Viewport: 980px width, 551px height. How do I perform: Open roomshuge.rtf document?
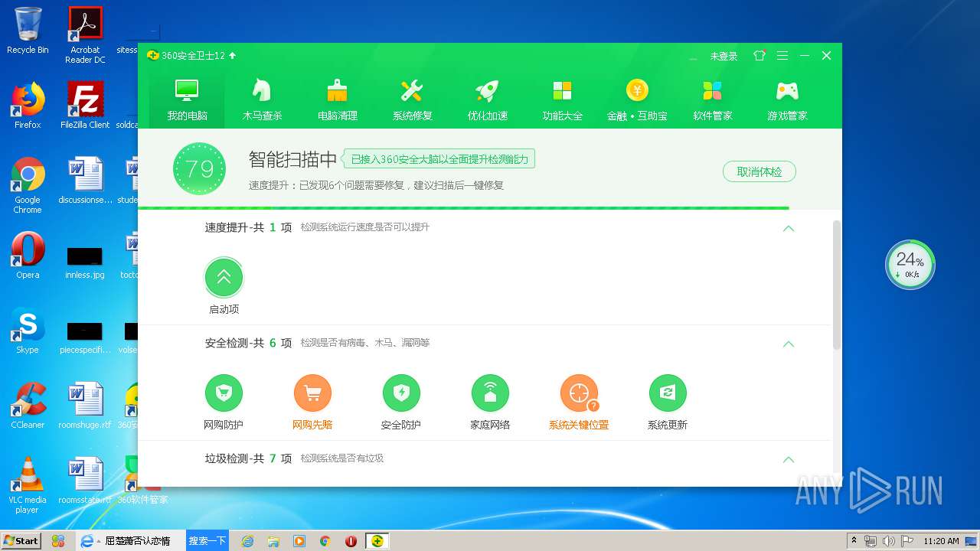click(86, 406)
